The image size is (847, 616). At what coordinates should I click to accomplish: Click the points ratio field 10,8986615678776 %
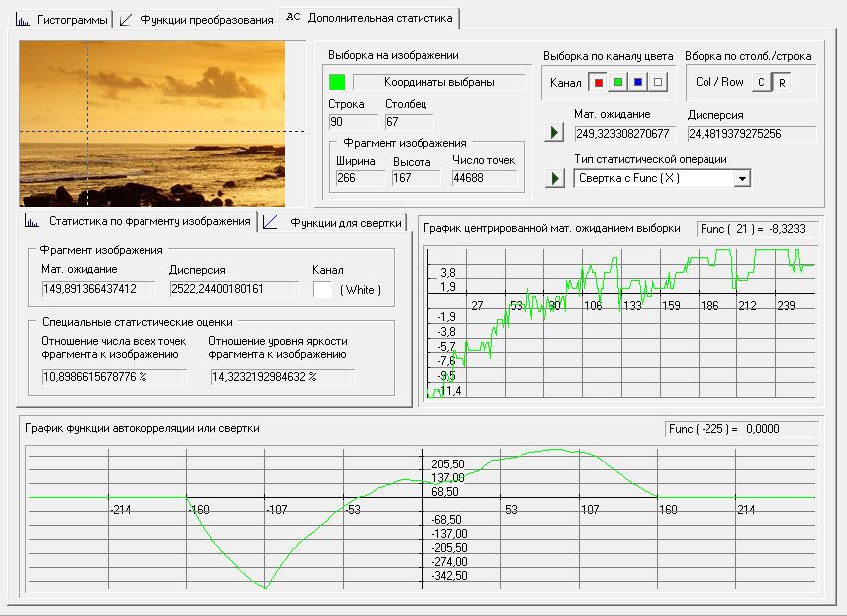[115, 377]
